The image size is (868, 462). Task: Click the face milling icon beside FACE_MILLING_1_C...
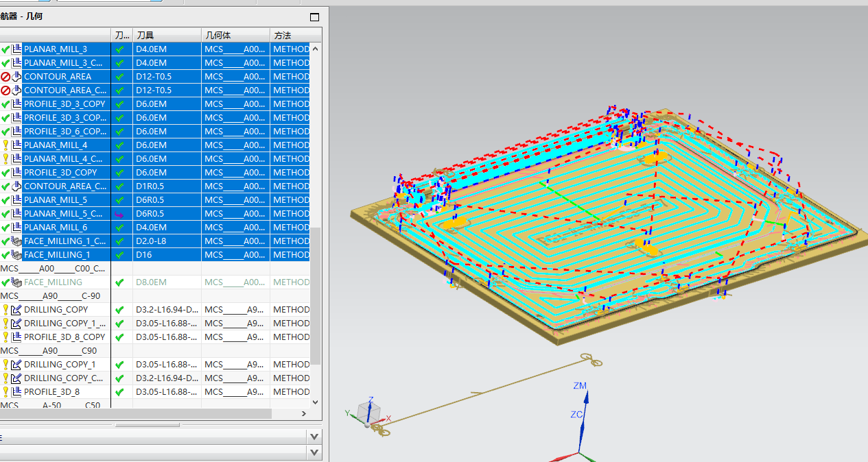(17, 241)
